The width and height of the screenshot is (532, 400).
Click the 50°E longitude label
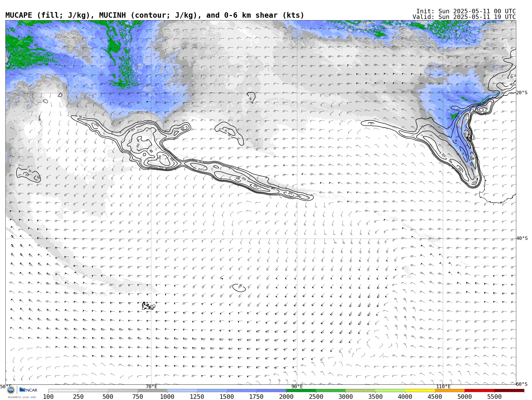tap(5, 386)
